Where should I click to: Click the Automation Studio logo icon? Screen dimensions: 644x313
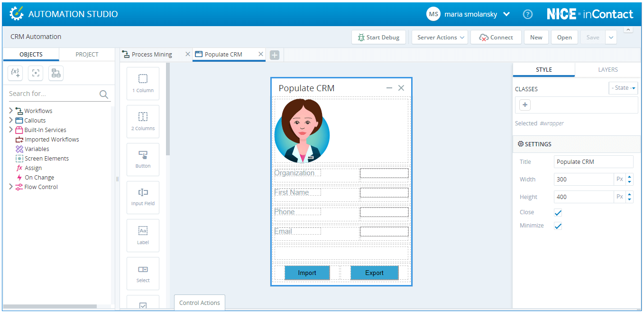[16, 13]
